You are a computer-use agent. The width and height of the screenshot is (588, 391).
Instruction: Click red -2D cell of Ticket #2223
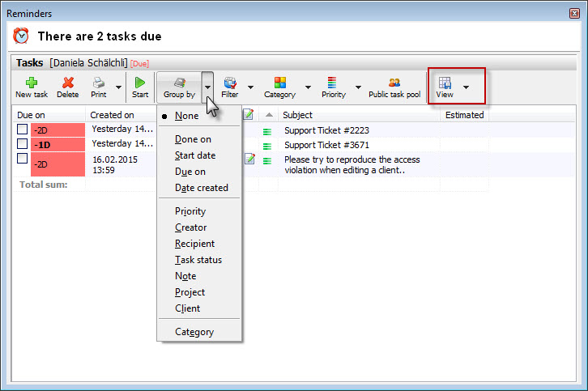pos(58,130)
